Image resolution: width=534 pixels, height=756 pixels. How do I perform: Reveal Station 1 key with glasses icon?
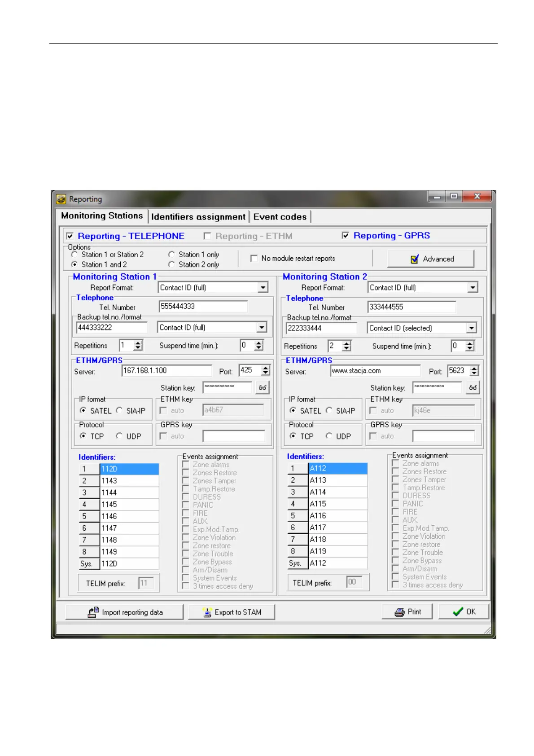coord(263,387)
